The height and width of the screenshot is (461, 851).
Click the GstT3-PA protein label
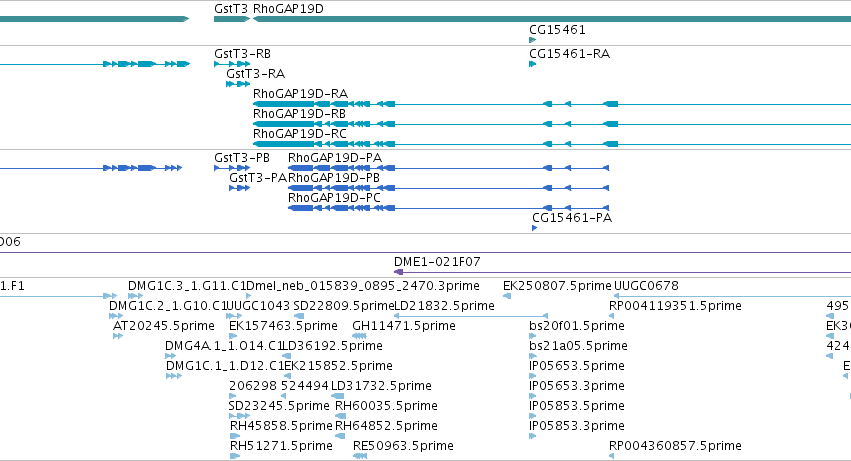point(258,178)
